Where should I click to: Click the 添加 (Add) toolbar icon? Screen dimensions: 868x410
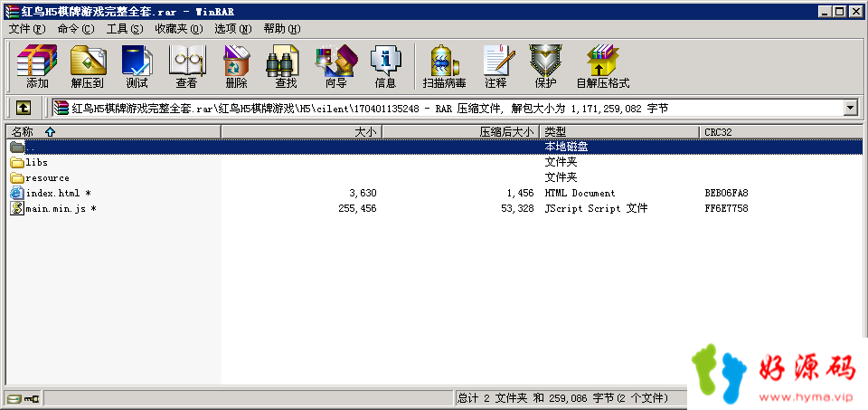click(x=37, y=61)
